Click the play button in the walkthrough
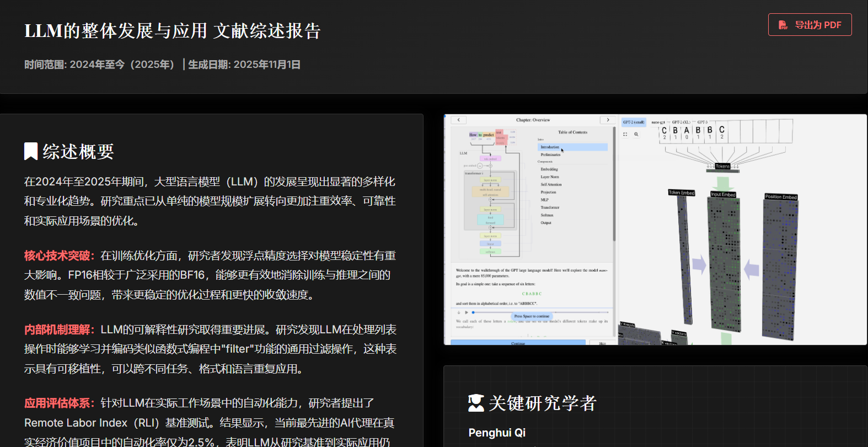 (466, 312)
